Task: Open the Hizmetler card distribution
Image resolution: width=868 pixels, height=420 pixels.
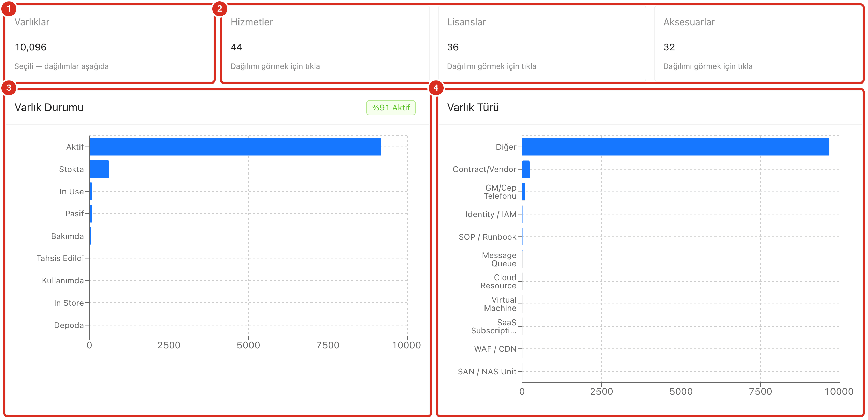Action: click(325, 44)
